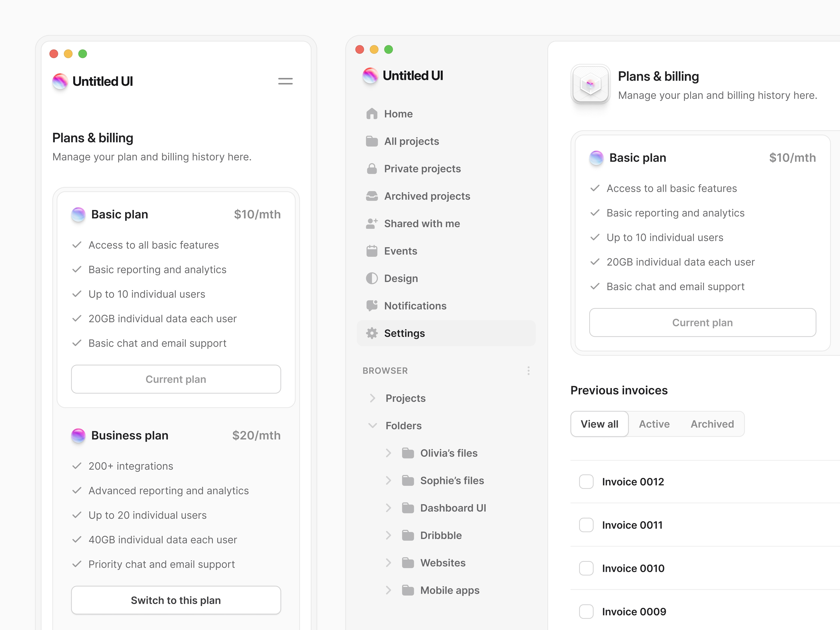
Task: Expand the Folders tree item
Action: 373,425
